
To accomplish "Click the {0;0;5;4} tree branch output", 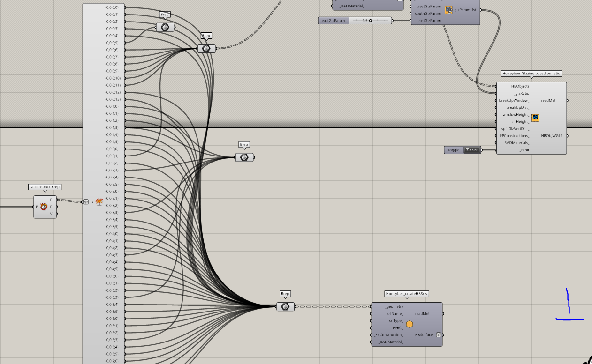I will tap(112, 305).
